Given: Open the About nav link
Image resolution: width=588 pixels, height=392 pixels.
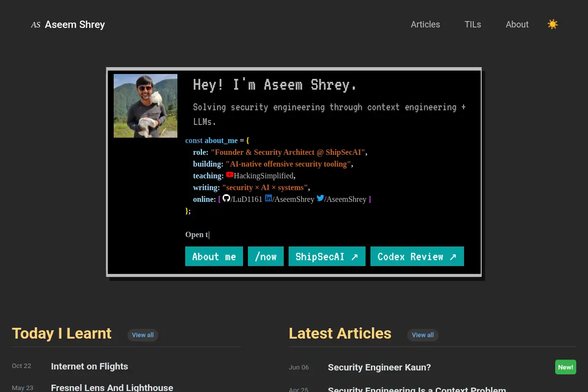Looking at the screenshot, I should (517, 24).
